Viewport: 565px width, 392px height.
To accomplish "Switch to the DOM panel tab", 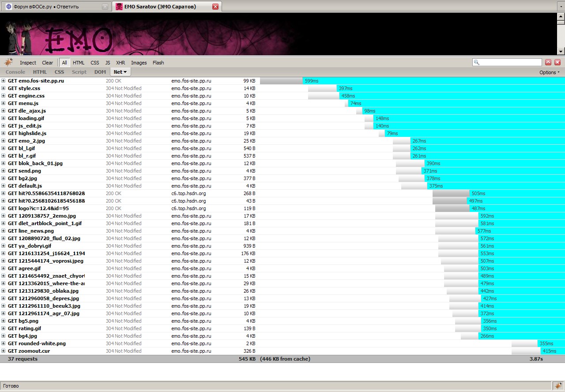I will pyautogui.click(x=100, y=72).
